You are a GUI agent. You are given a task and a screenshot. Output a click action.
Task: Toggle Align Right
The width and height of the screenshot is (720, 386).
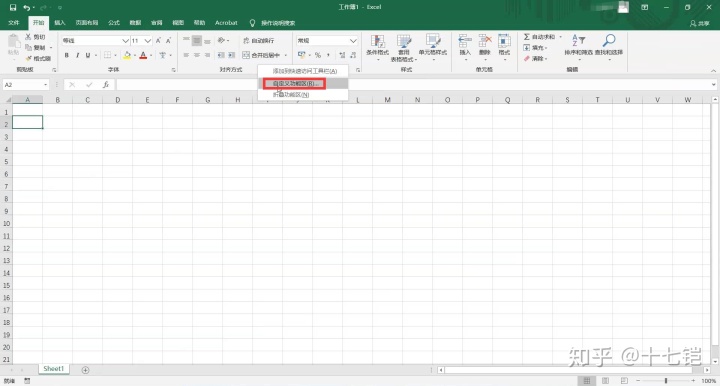pos(208,55)
